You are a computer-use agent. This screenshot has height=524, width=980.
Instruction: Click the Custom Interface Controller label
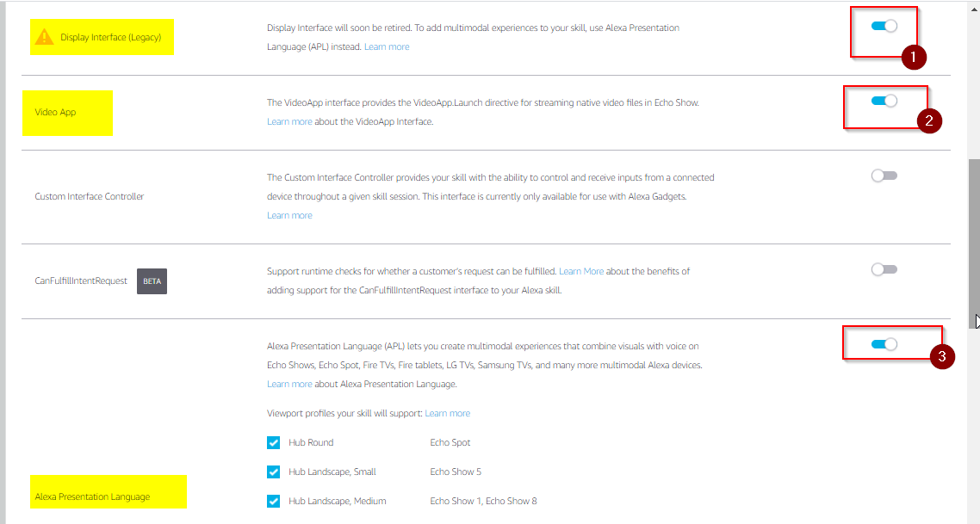90,196
